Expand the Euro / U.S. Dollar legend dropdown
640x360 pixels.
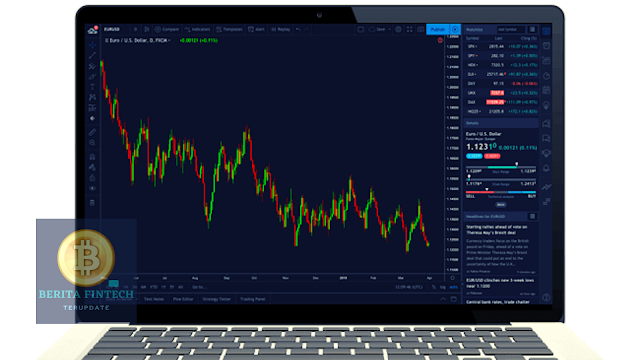pos(169,40)
